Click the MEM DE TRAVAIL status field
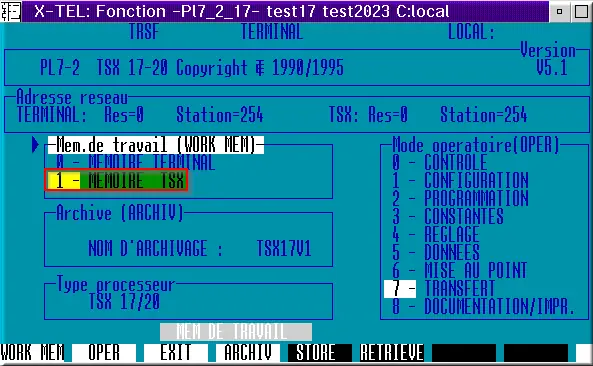This screenshot has height=366, width=593. pyautogui.click(x=236, y=332)
